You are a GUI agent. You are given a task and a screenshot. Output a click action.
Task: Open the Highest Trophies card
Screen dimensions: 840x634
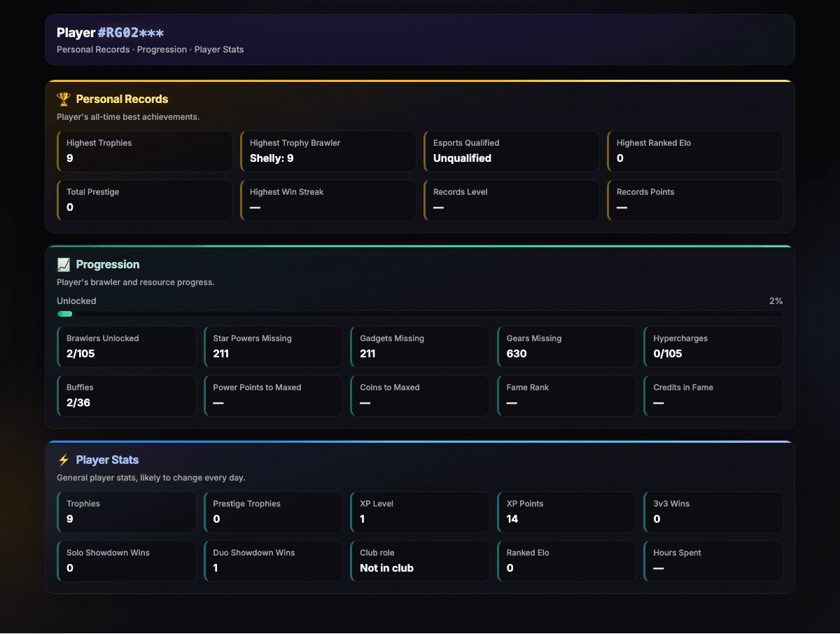[145, 151]
